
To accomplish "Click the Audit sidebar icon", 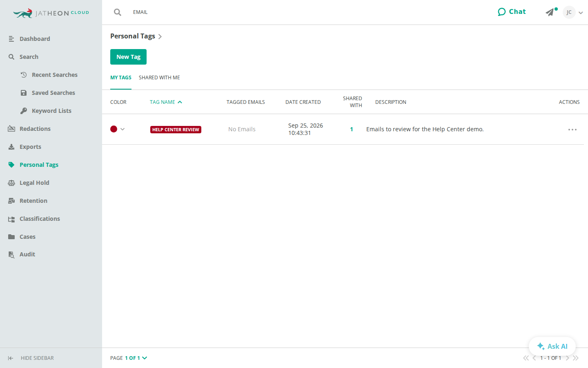I will click(11, 255).
